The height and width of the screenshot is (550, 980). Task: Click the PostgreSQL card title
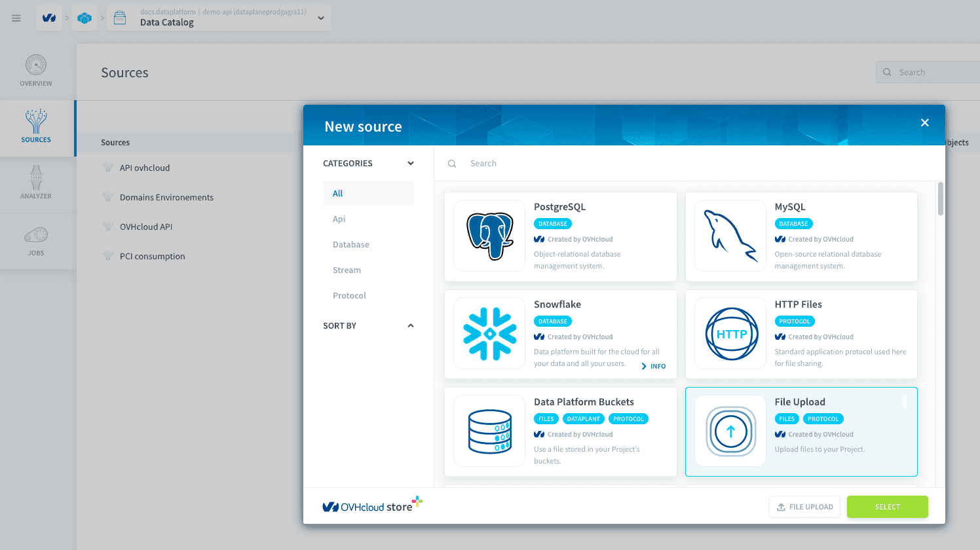tap(559, 207)
